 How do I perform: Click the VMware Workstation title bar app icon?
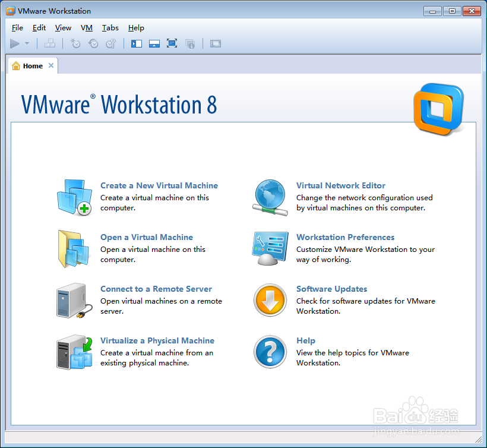pyautogui.click(x=11, y=11)
